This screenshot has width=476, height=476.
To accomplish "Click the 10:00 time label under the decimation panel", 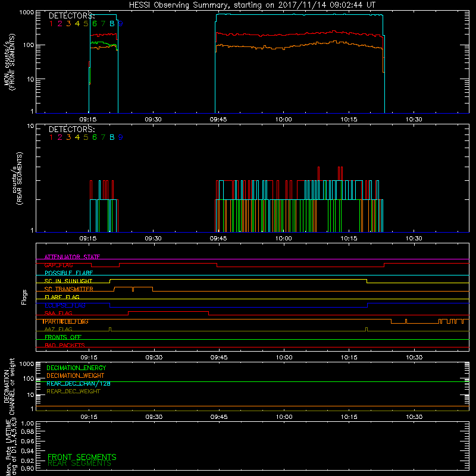I will point(284,417).
